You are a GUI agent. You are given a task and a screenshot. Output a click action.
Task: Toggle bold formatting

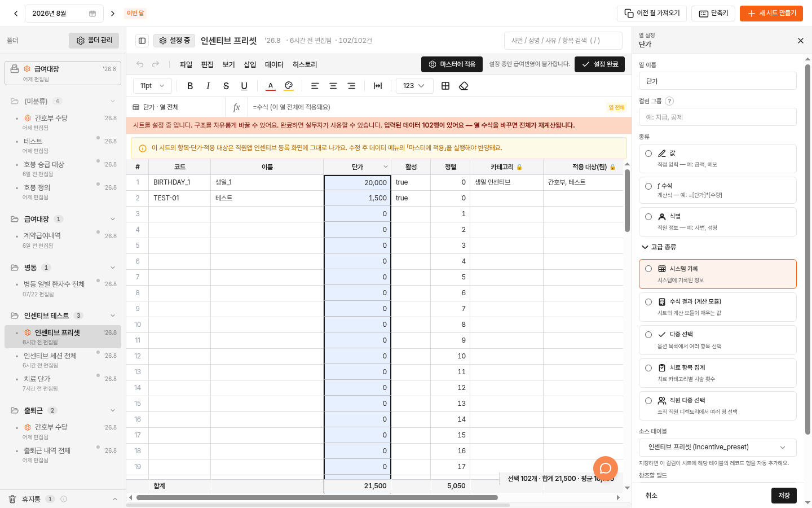[190, 86]
